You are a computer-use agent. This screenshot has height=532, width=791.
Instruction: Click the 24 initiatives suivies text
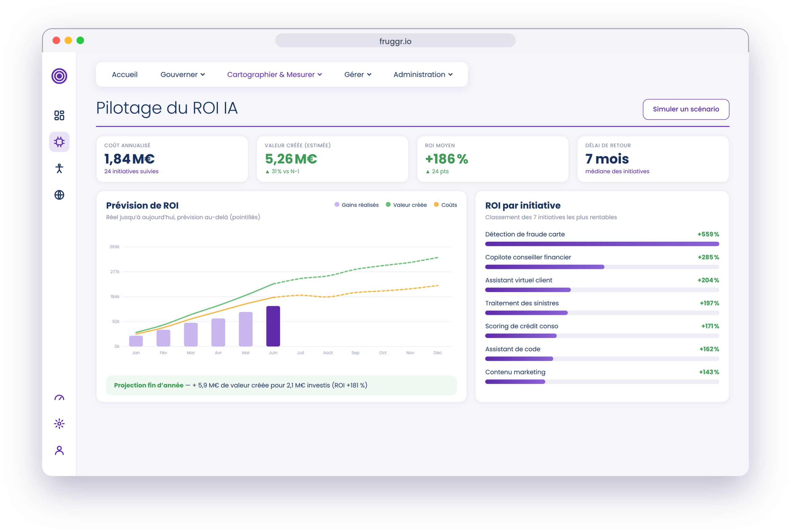tap(131, 171)
